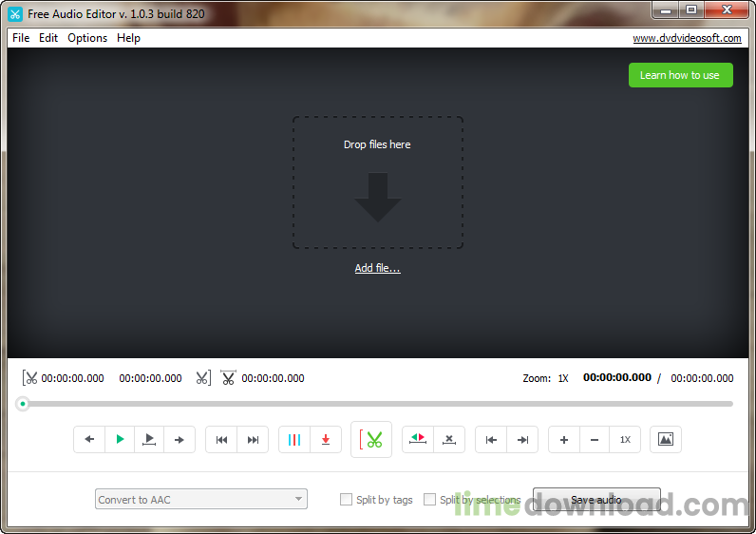This screenshot has width=756, height=534.
Task: Click the Drop files here area
Action: coord(377,182)
